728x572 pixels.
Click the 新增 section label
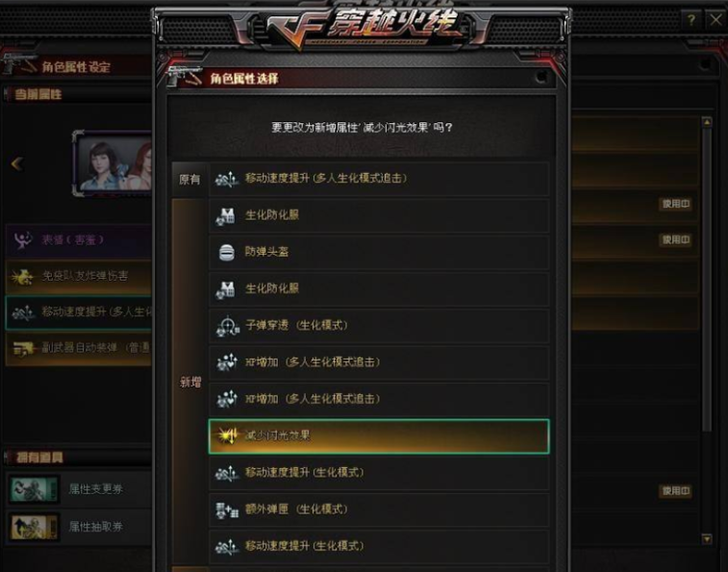[x=190, y=382]
